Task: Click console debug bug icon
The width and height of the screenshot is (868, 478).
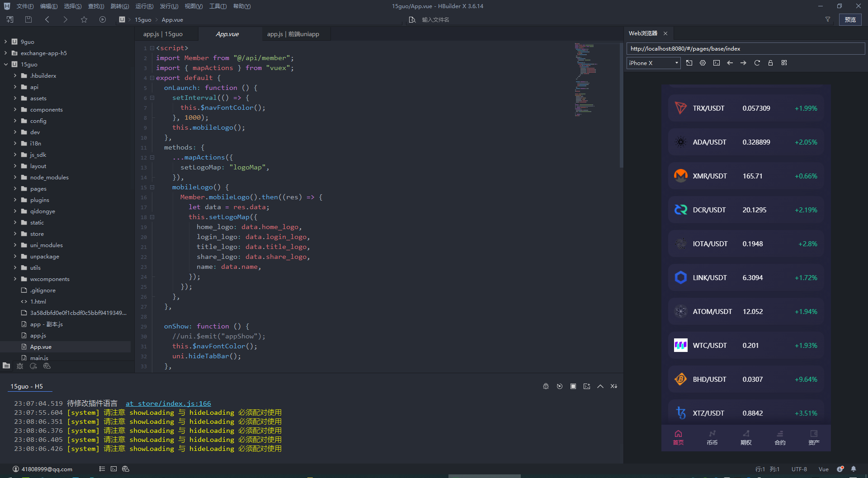Action: click(546, 386)
